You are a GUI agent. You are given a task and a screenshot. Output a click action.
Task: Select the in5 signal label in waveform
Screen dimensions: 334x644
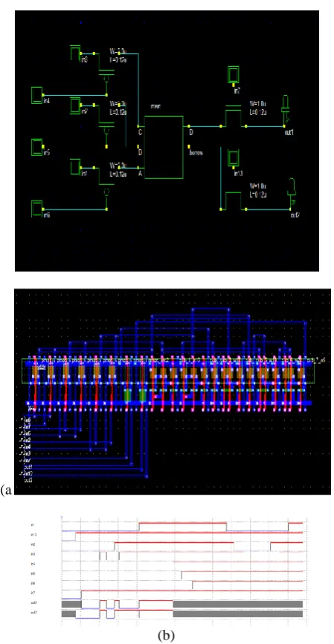[32, 573]
